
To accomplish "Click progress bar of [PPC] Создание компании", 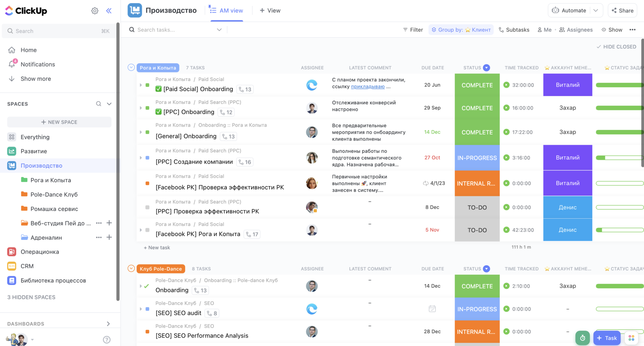I will point(619,157).
